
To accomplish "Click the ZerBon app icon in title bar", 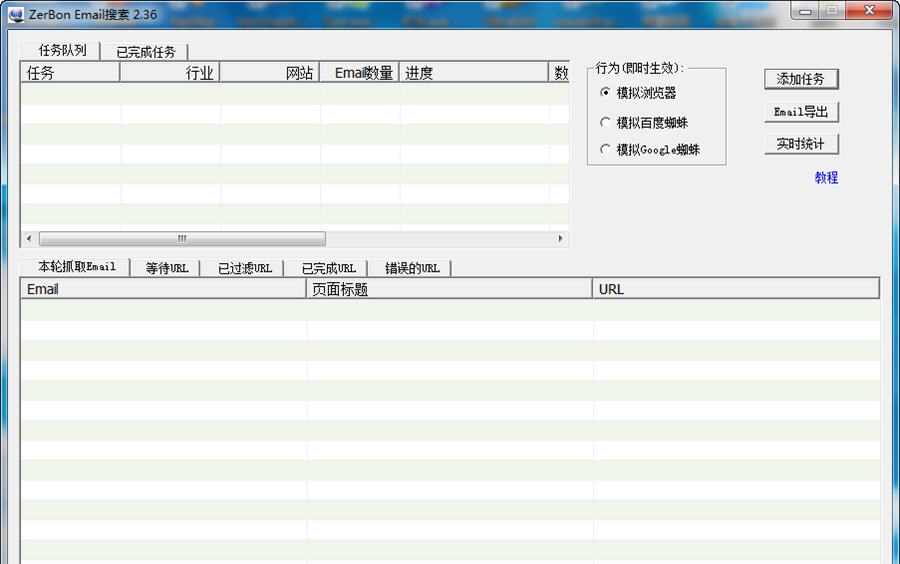I will [x=16, y=14].
